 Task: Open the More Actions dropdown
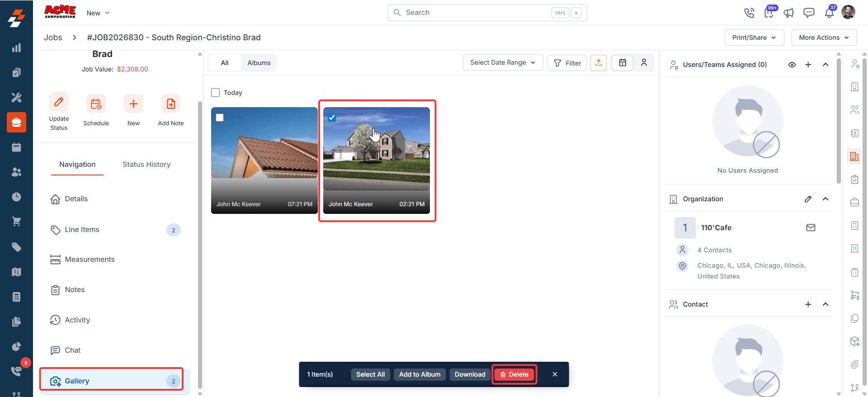(x=824, y=38)
